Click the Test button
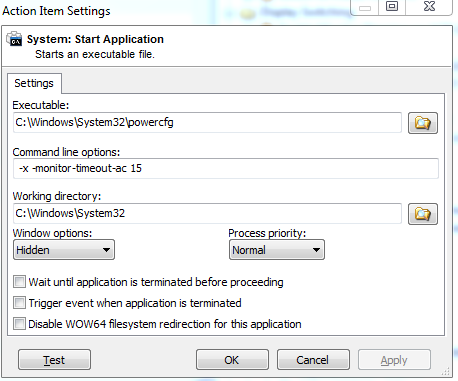The image size is (458, 381). (x=54, y=360)
